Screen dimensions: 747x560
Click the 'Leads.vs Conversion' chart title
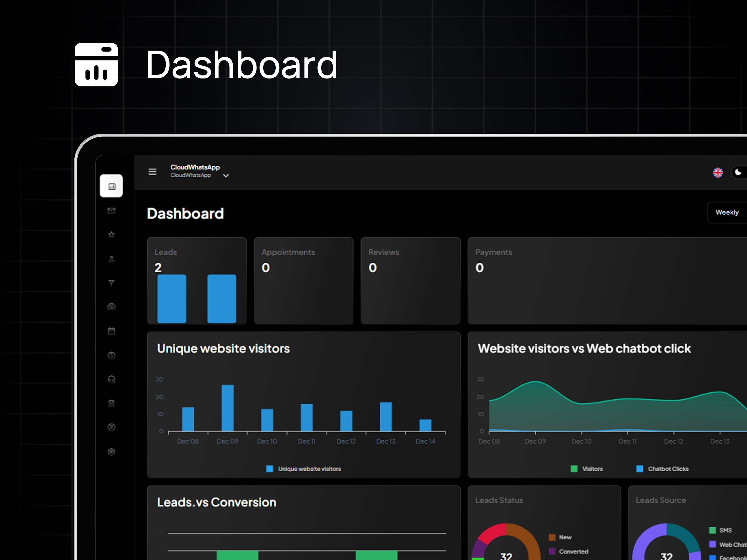217,502
